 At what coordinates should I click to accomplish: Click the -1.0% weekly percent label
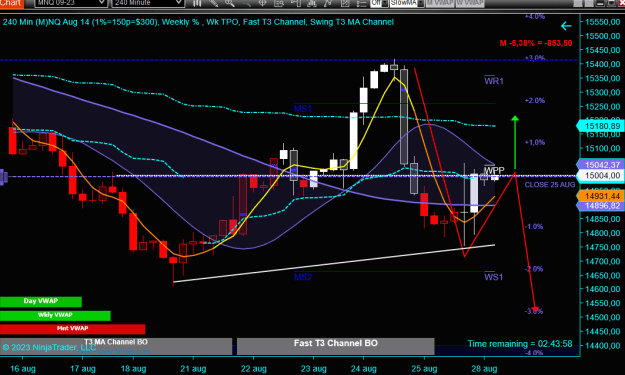[x=534, y=226]
